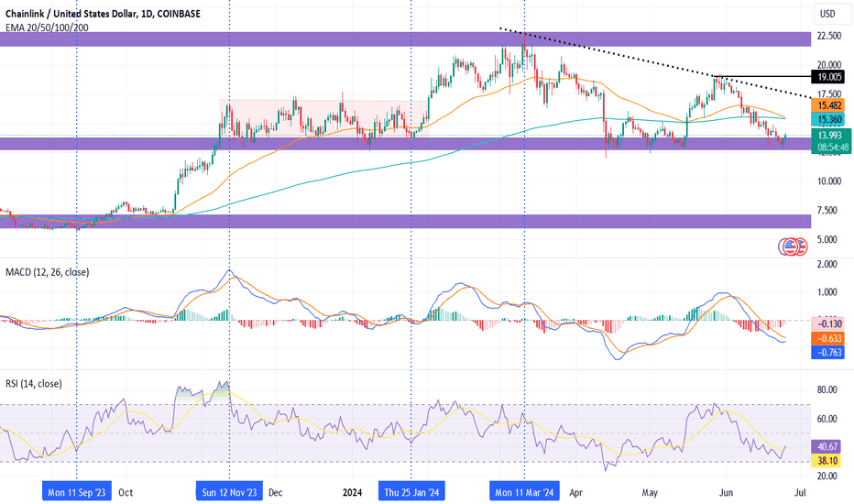Click the 60.00 RSI scale label
Viewport: 854px width, 504px height.
pyautogui.click(x=827, y=419)
